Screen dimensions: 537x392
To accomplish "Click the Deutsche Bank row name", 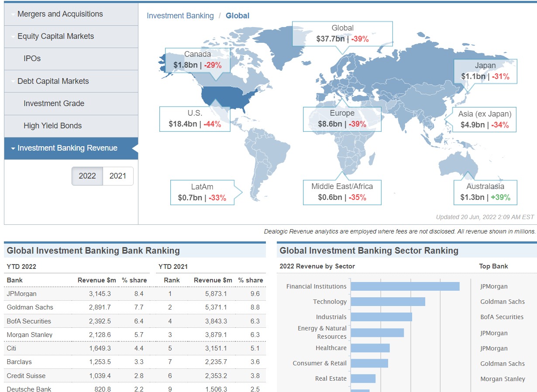I will pyautogui.click(x=29, y=389).
